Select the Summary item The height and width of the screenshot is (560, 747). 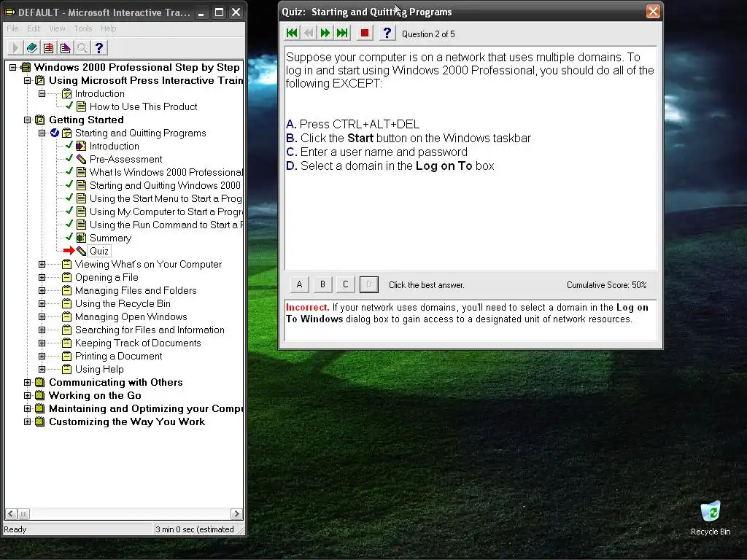(x=111, y=238)
